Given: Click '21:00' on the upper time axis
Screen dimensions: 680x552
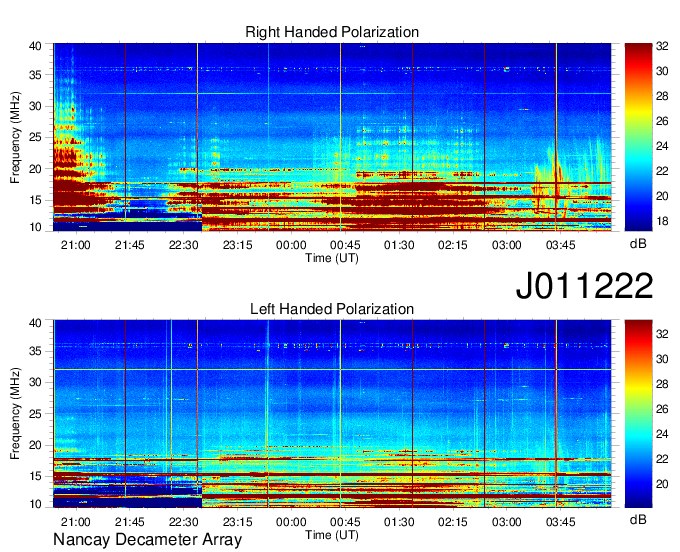Looking at the screenshot, I should 75,245.
